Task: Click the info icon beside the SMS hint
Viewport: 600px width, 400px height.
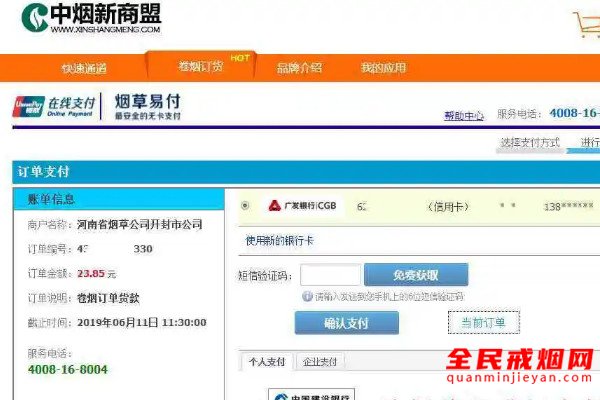Action: tap(307, 296)
